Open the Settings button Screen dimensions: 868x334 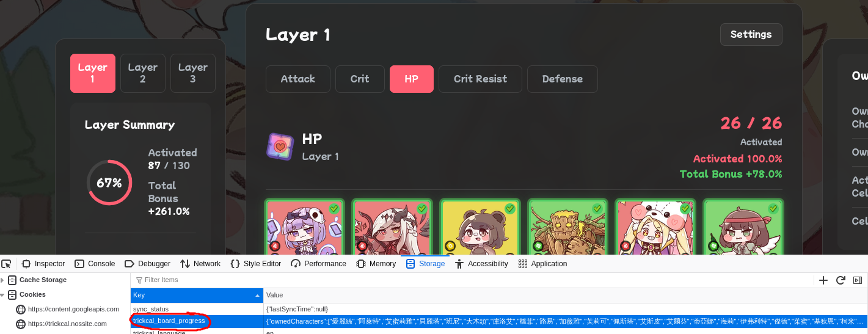(x=751, y=34)
